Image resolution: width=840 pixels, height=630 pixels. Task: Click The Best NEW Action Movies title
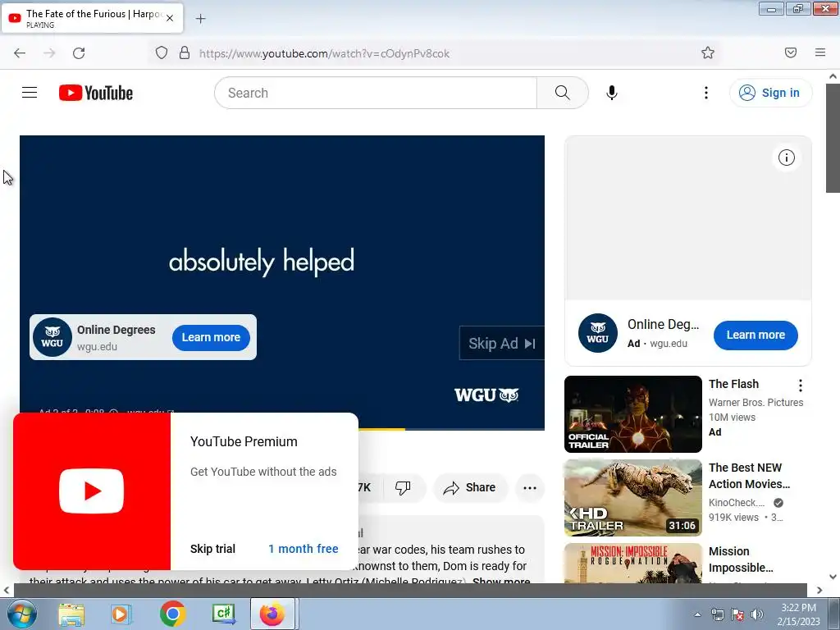tap(749, 476)
